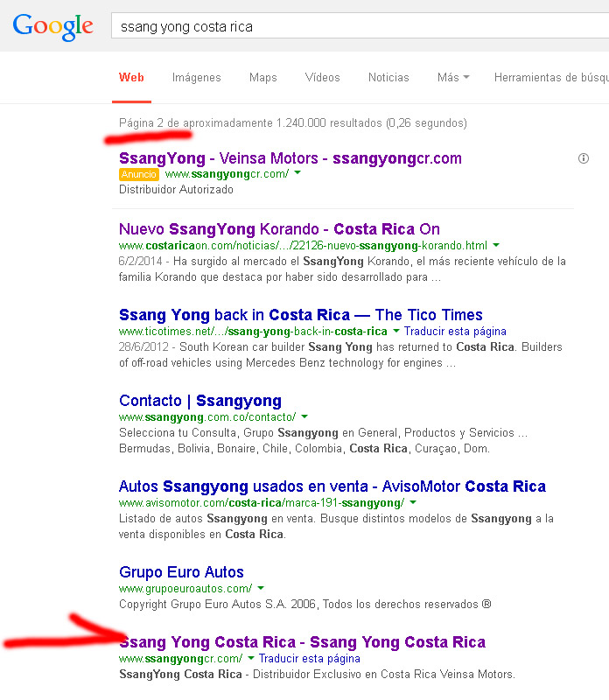Expand the arrow beside ssangyong.com.co/contacto/ URL
Viewport: 609px width, 700px height.
click(304, 416)
